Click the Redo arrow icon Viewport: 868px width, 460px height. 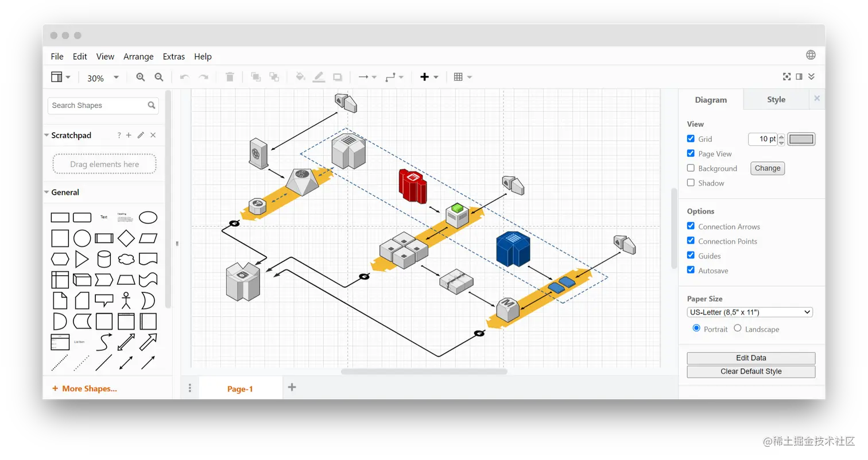click(203, 77)
